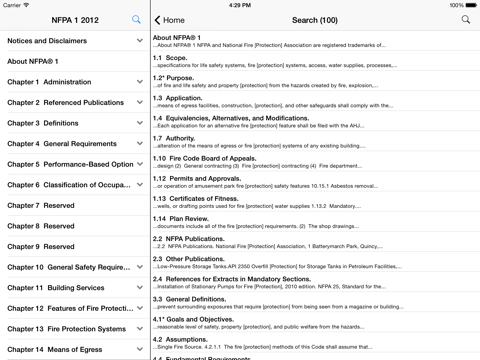
Task: Expand Notices and Disclaimers chevron
Action: point(140,40)
